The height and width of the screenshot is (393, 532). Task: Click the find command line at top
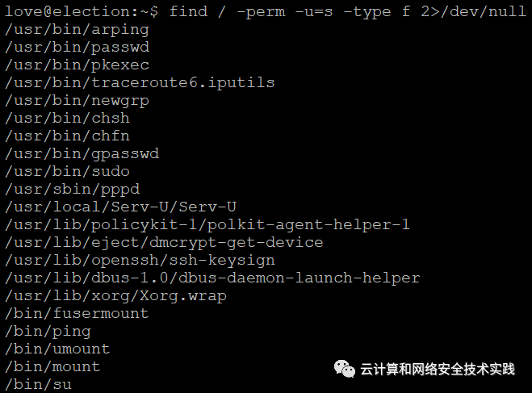tap(265, 12)
